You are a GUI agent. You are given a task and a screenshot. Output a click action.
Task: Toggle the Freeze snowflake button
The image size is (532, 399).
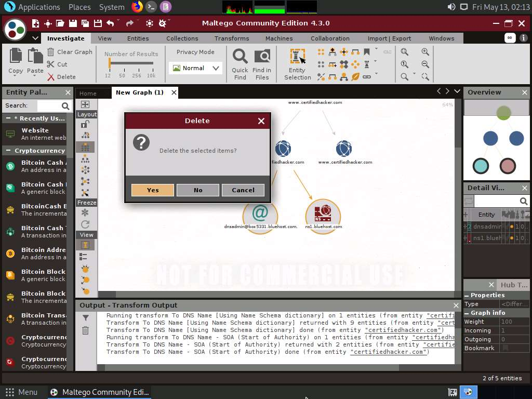tap(85, 212)
